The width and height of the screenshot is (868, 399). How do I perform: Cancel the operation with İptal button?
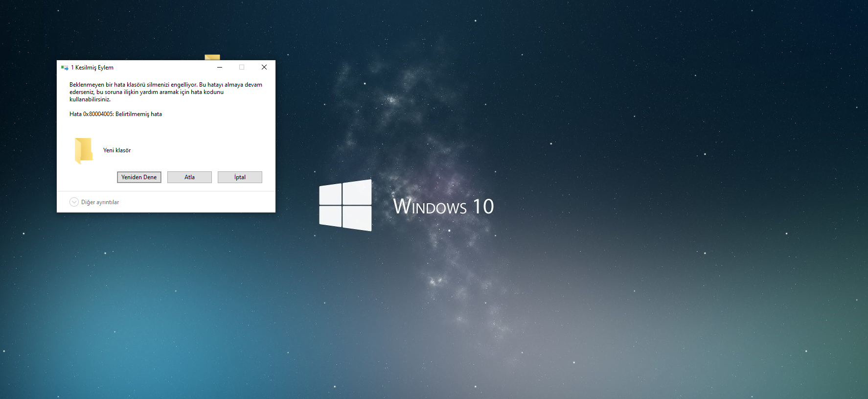point(240,177)
